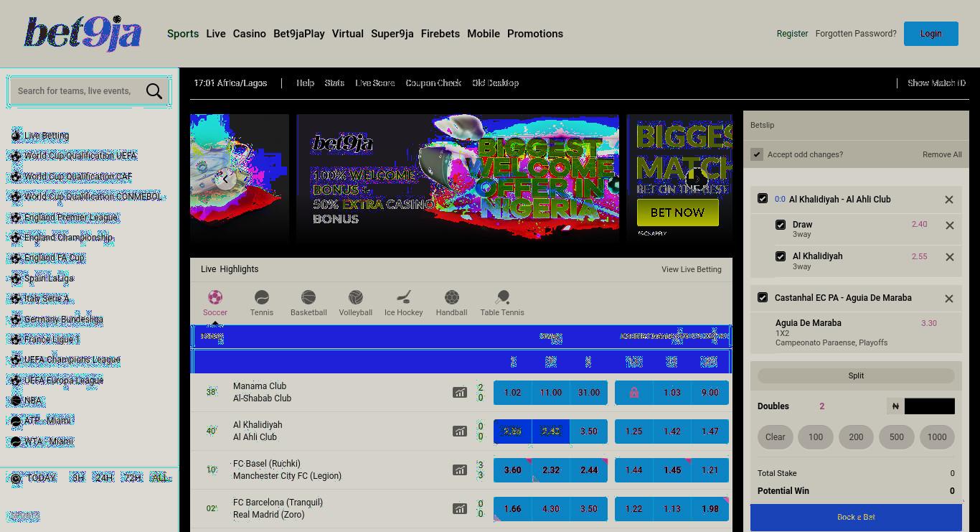This screenshot has height=532, width=980.
Task: Select 11.00 draw odds for Manama Club
Action: point(551,393)
